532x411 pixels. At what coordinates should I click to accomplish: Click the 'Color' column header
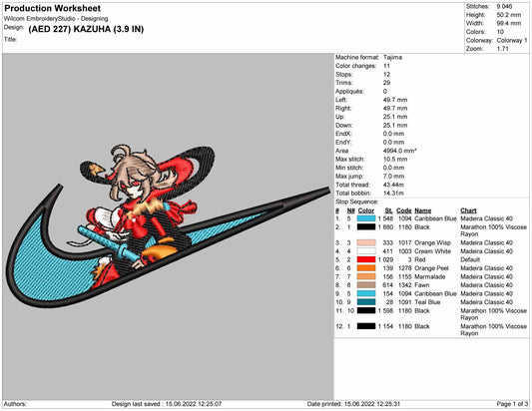click(x=366, y=210)
